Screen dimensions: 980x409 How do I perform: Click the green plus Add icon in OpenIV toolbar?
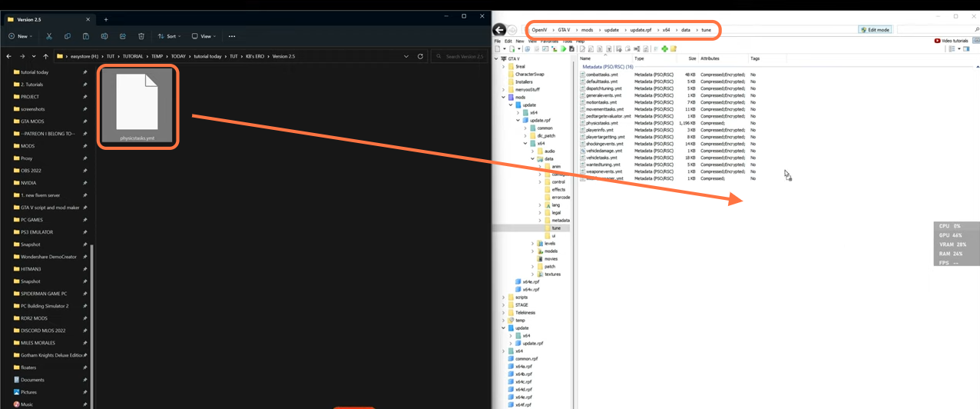point(664,49)
